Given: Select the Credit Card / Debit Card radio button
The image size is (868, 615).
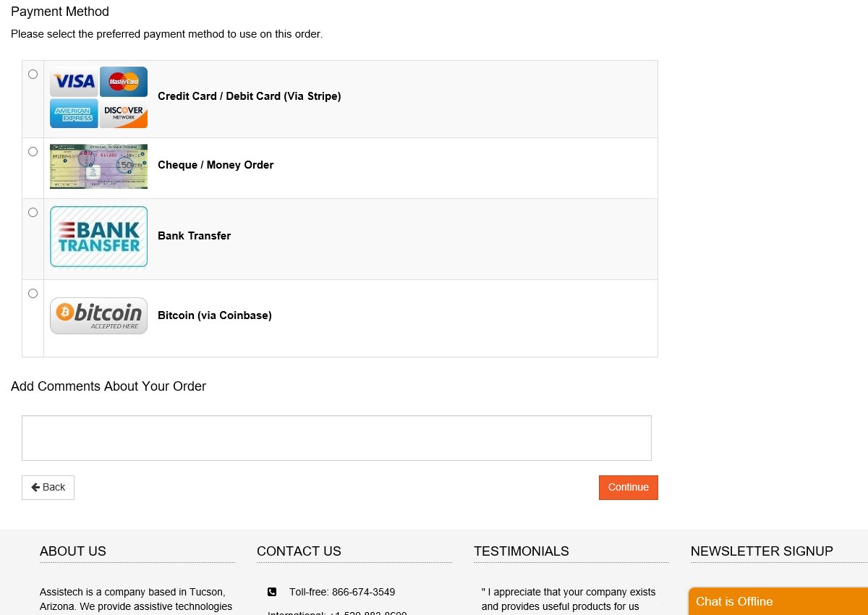Looking at the screenshot, I should pyautogui.click(x=33, y=75).
